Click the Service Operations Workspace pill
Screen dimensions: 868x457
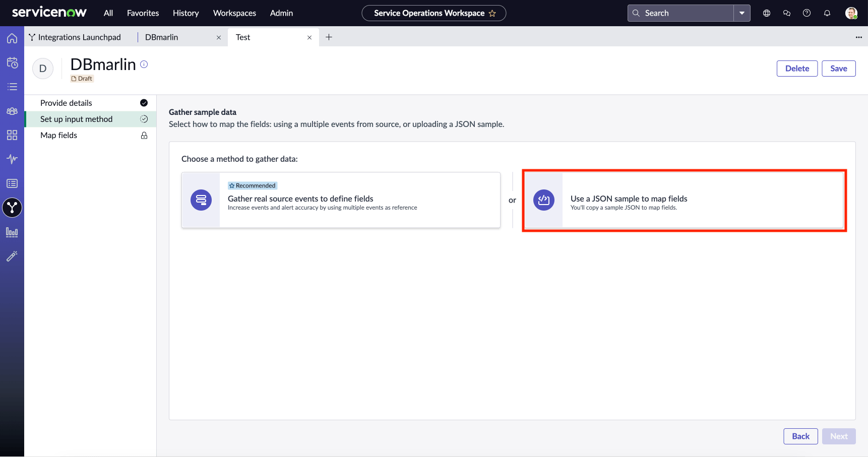434,13
